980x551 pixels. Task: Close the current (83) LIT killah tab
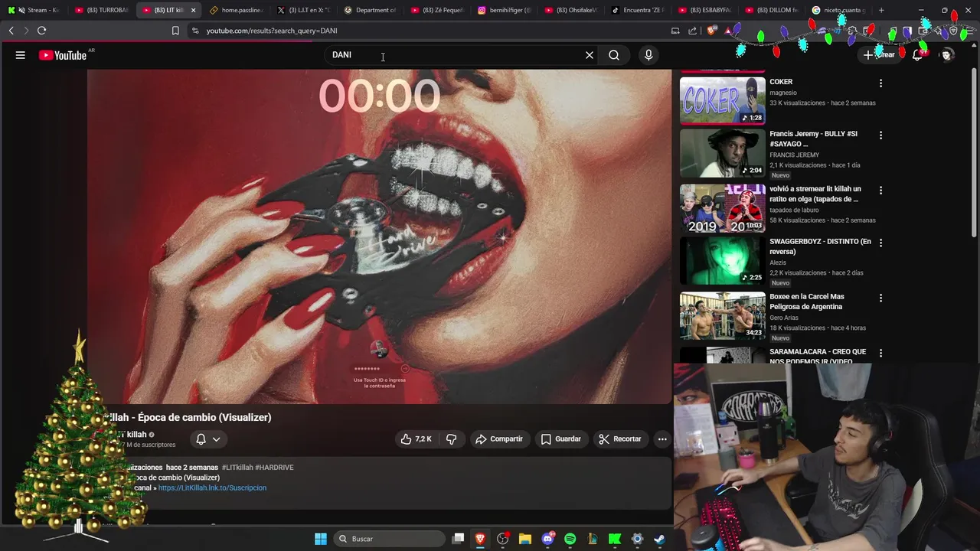[193, 10]
